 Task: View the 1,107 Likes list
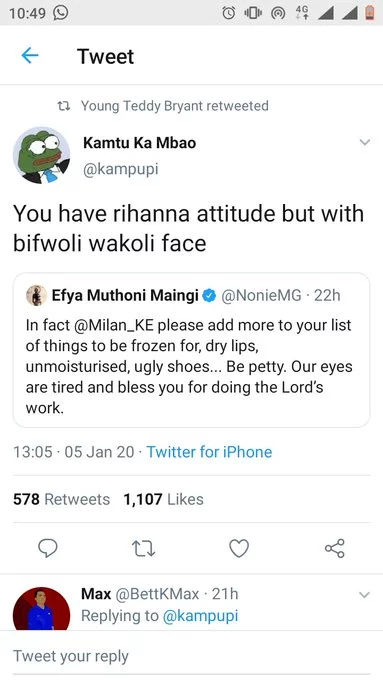pos(163,499)
